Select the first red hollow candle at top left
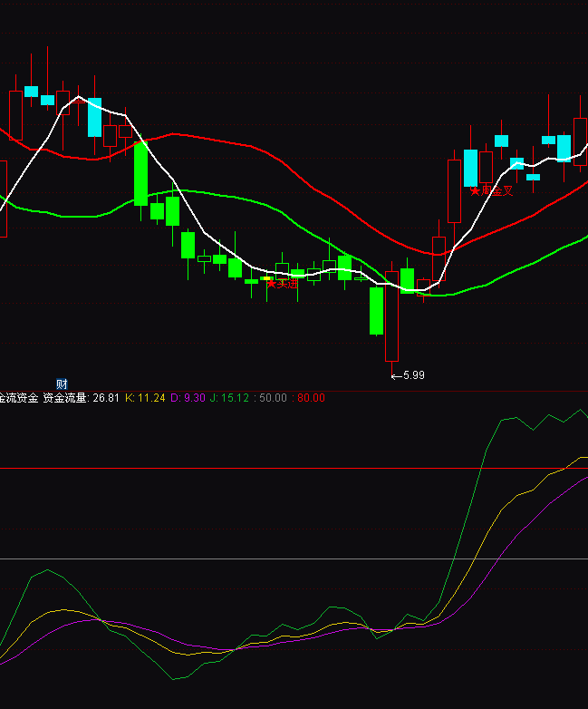588x709 pixels. point(15,114)
